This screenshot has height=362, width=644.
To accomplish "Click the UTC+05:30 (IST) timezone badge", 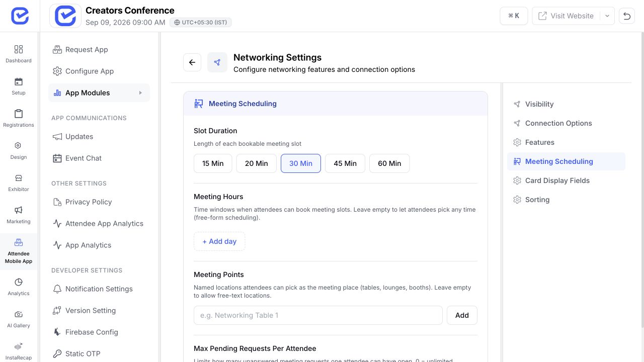I will click(201, 23).
